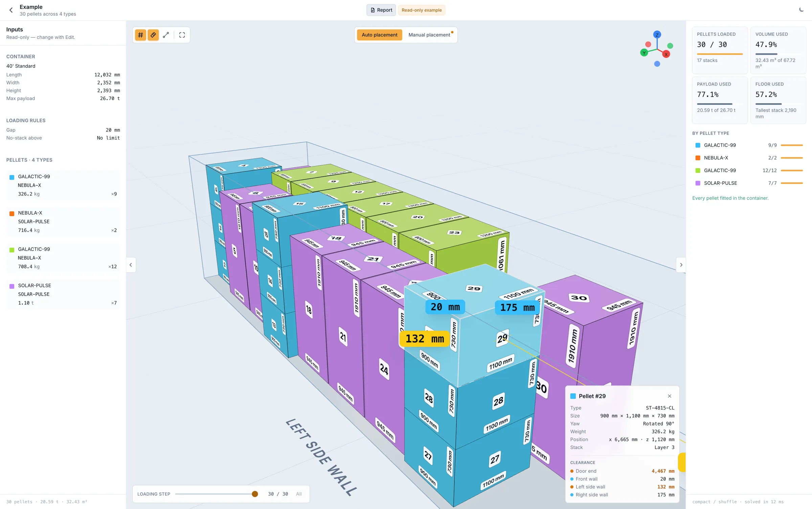The height and width of the screenshot is (509, 812).
Task: Click the NEBULA-X 2/2 legend row
Action: 749,158
